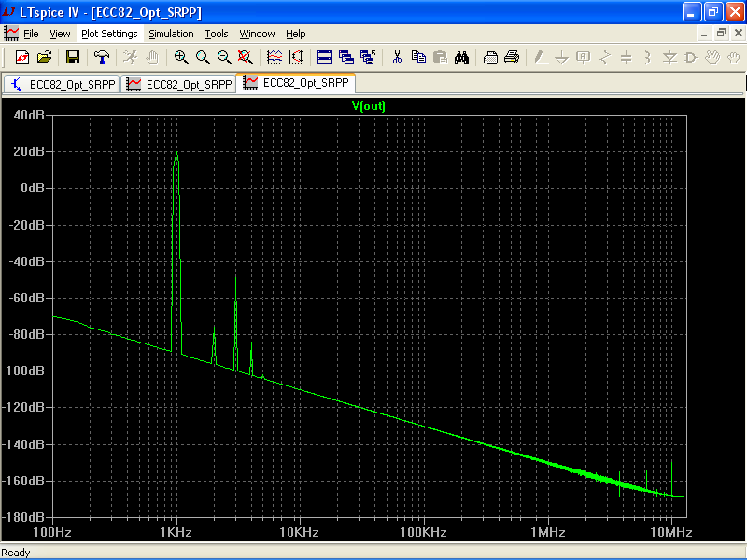747x560 pixels.
Task: Cascade windows with the Cascade icon
Action: pos(346,58)
